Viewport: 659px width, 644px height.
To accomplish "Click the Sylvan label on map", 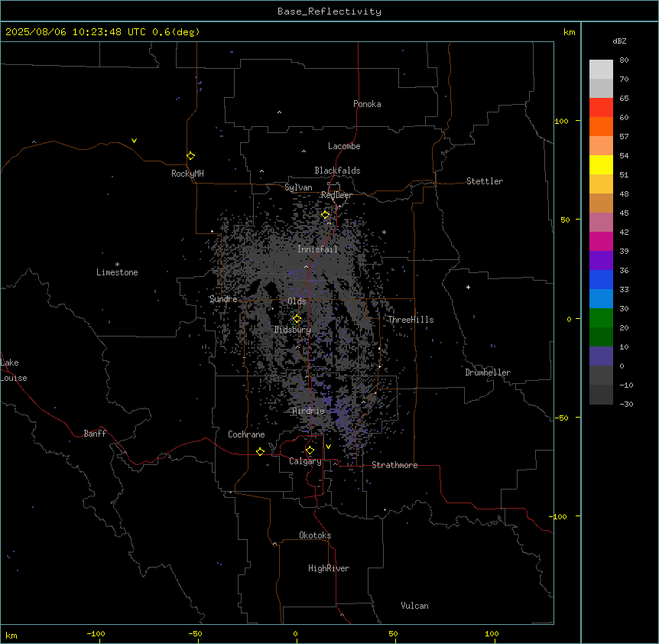I will (298, 187).
